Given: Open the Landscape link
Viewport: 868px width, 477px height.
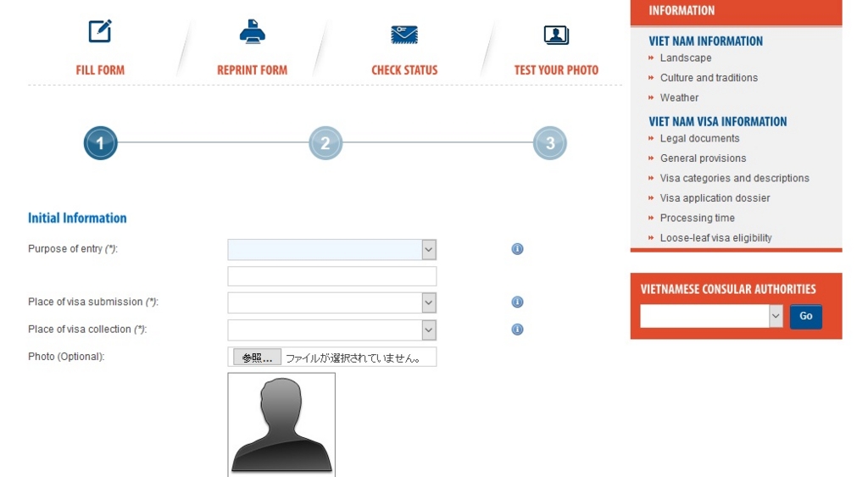Looking at the screenshot, I should coord(685,58).
